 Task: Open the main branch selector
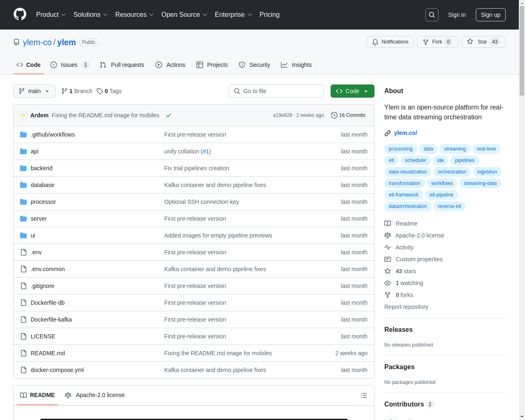pyautogui.click(x=34, y=91)
